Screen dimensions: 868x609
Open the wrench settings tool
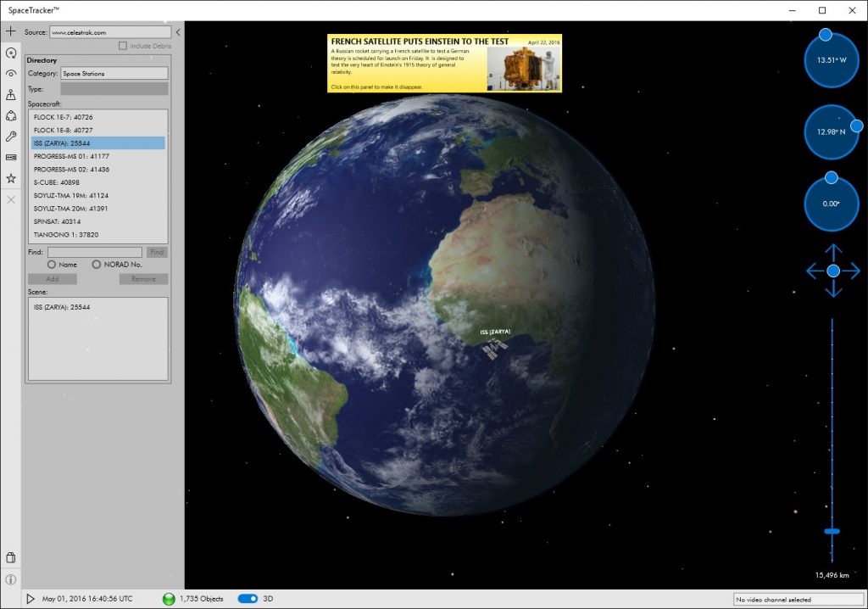(10, 135)
